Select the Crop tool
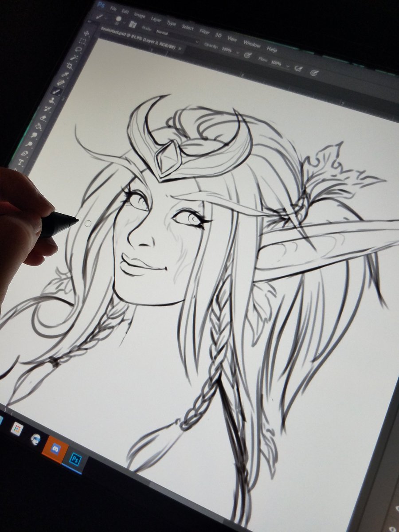399x532 pixels. point(70,66)
